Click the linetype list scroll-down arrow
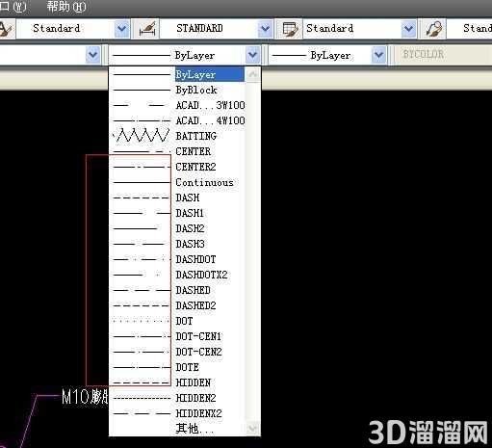The width and height of the screenshot is (492, 448). pos(252,429)
